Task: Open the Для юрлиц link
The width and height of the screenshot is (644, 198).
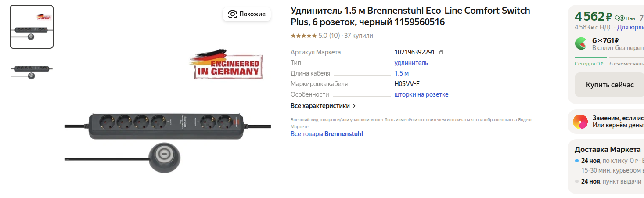Action: coord(630,27)
